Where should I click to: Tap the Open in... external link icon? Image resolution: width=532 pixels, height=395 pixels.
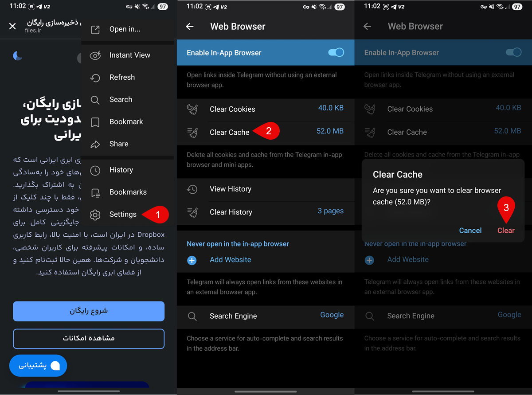tap(95, 30)
